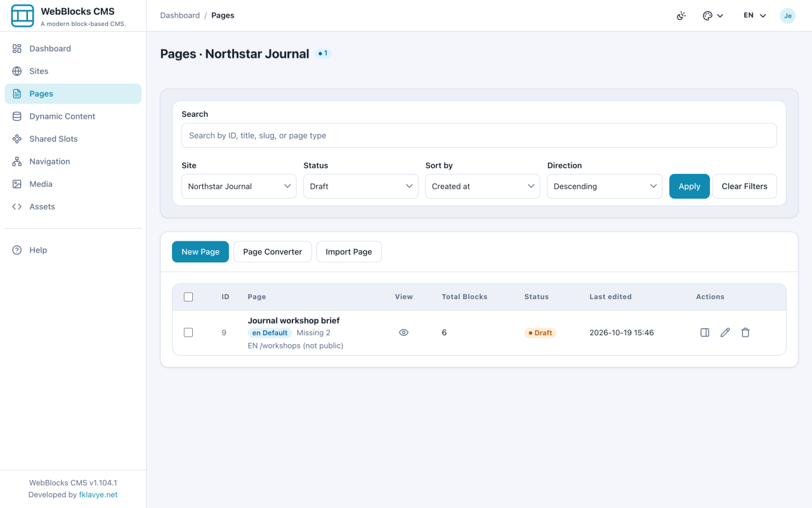The image size is (812, 508).
Task: Go to Dynamic Content in the sidebar
Action: (73, 116)
